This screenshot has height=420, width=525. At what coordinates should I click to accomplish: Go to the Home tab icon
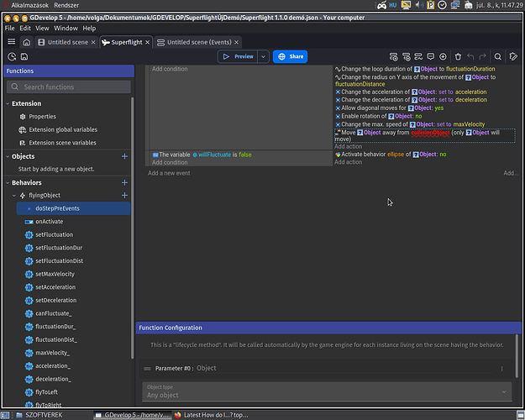click(x=26, y=42)
